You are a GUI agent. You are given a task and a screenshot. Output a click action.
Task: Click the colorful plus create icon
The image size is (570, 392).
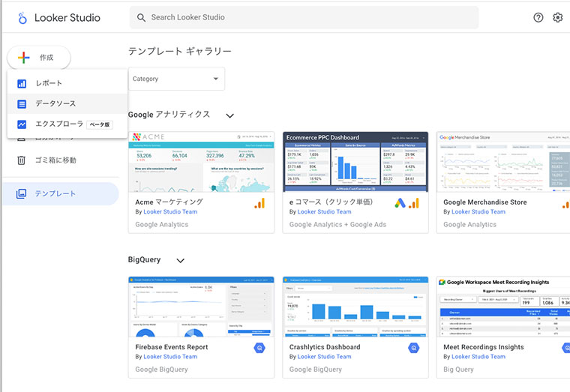(x=24, y=58)
